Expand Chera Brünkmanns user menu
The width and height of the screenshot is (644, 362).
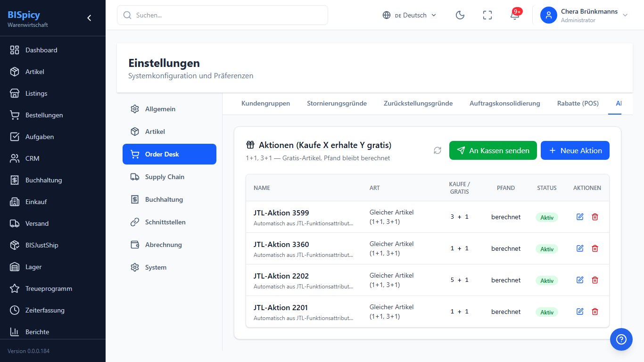[585, 15]
